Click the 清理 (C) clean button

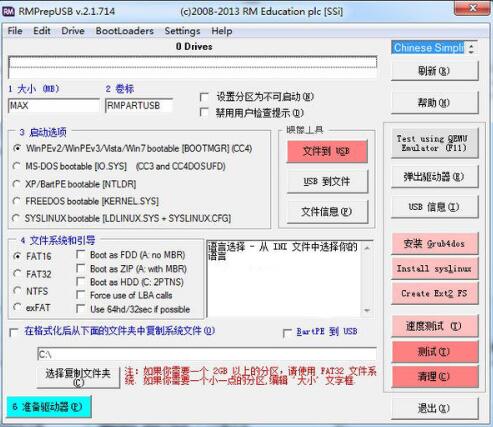pyautogui.click(x=434, y=377)
